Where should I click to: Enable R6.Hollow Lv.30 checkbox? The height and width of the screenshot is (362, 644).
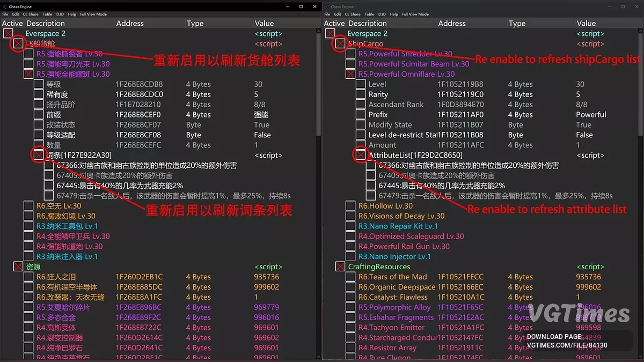350,206
